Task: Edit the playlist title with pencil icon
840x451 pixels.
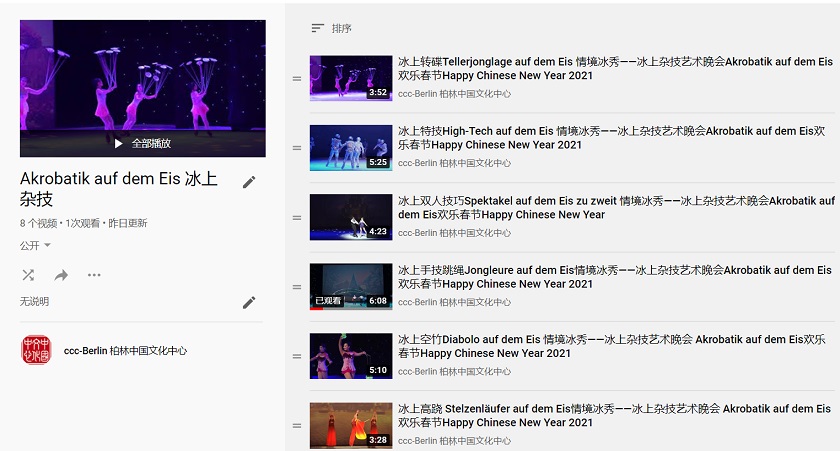Action: pos(249,182)
